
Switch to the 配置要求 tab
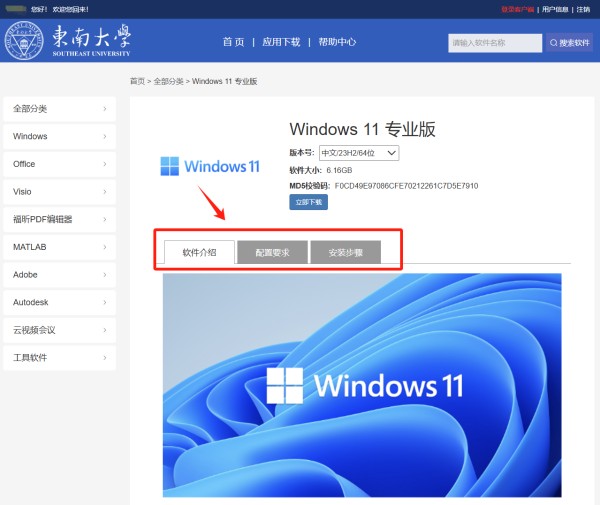pyautogui.click(x=272, y=252)
